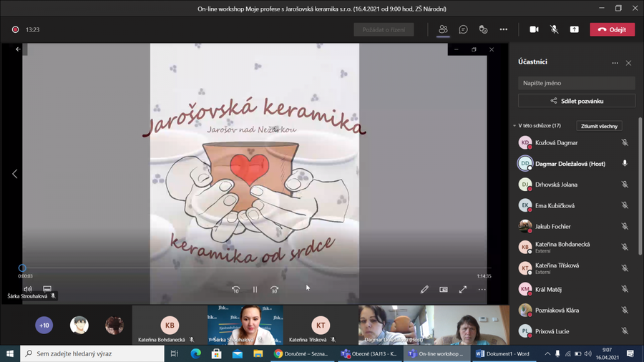This screenshot has width=644, height=362.
Task: Switch to Dokument1 - Word taskbar window
Action: [503, 353]
